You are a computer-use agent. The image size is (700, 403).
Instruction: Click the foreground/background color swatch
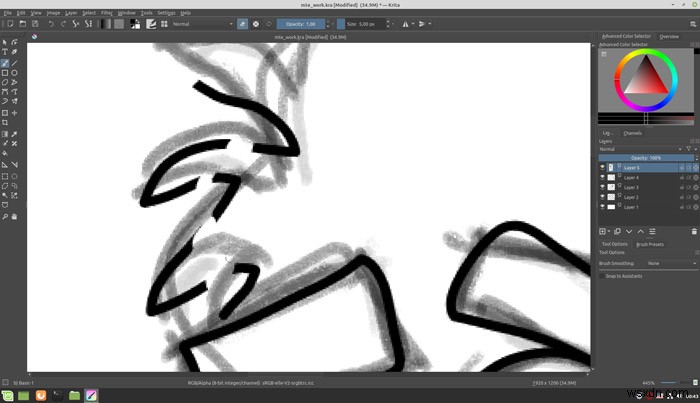135,24
